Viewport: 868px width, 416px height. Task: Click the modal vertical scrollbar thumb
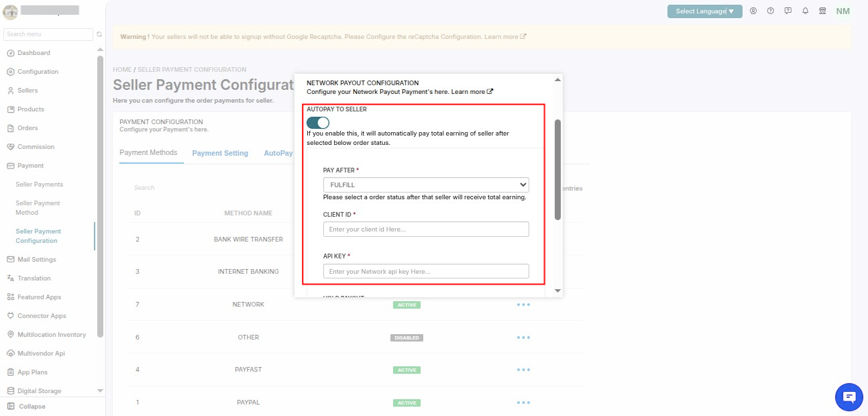coord(557,169)
